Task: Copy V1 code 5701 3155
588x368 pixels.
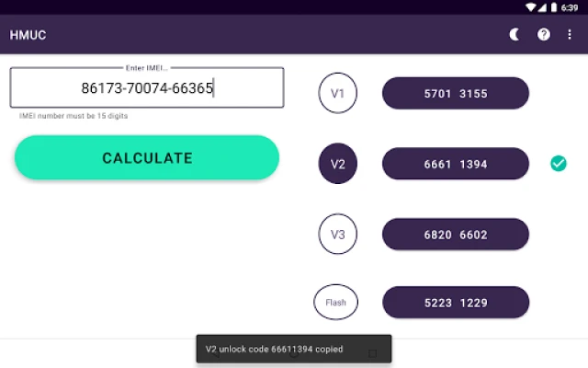Action: [456, 94]
